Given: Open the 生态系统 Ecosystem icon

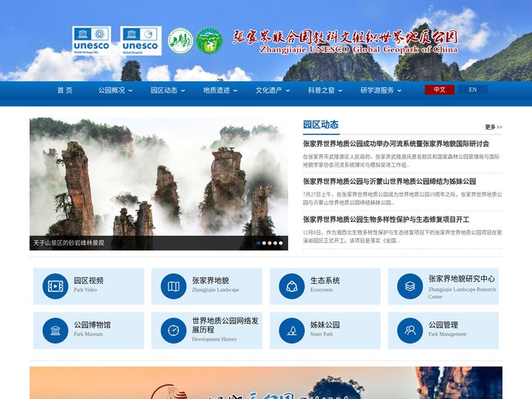Looking at the screenshot, I should 292,287.
